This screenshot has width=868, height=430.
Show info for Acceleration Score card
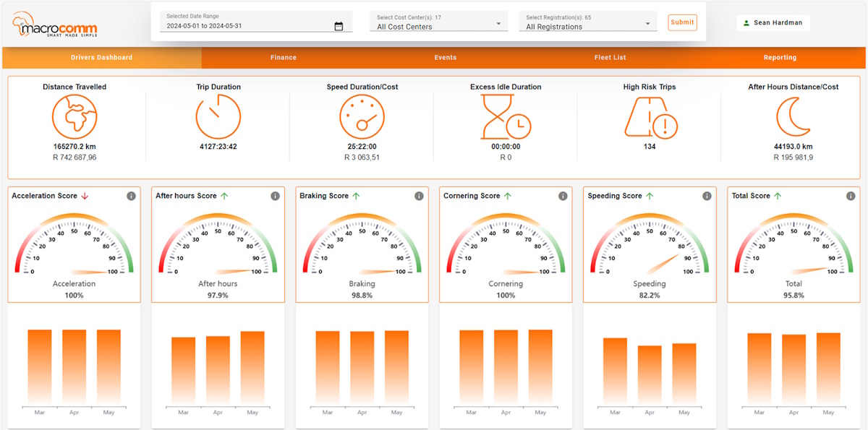[132, 196]
